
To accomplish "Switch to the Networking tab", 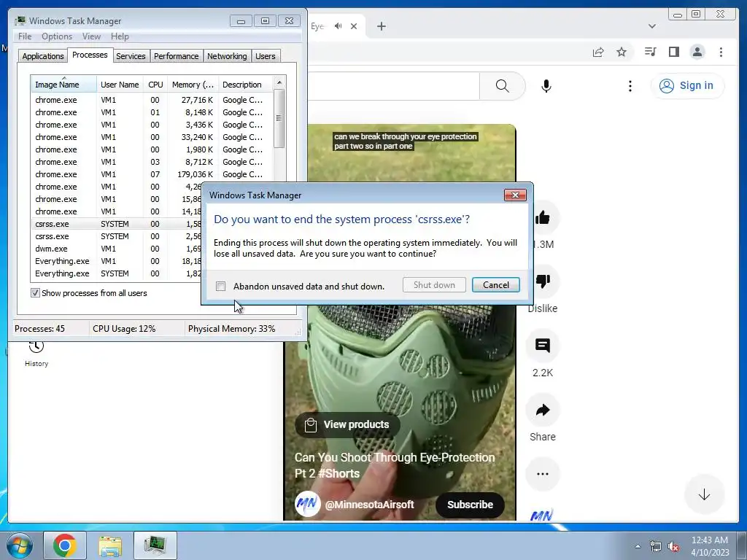I will click(227, 55).
